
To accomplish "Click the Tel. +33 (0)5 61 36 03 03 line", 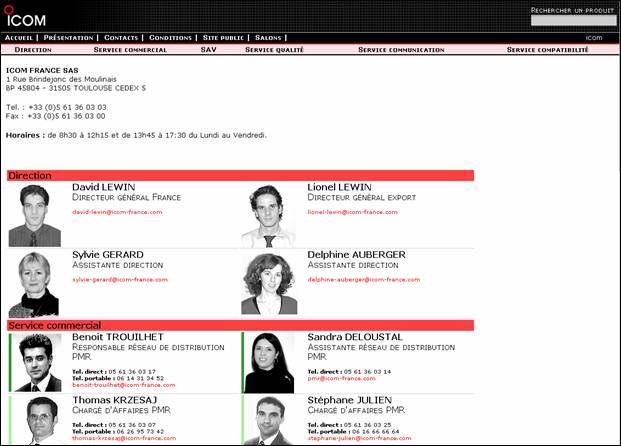I will click(x=56, y=107).
